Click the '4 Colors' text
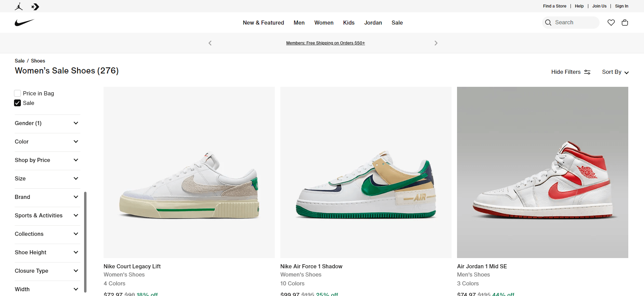This screenshot has width=644, height=296. (115, 283)
